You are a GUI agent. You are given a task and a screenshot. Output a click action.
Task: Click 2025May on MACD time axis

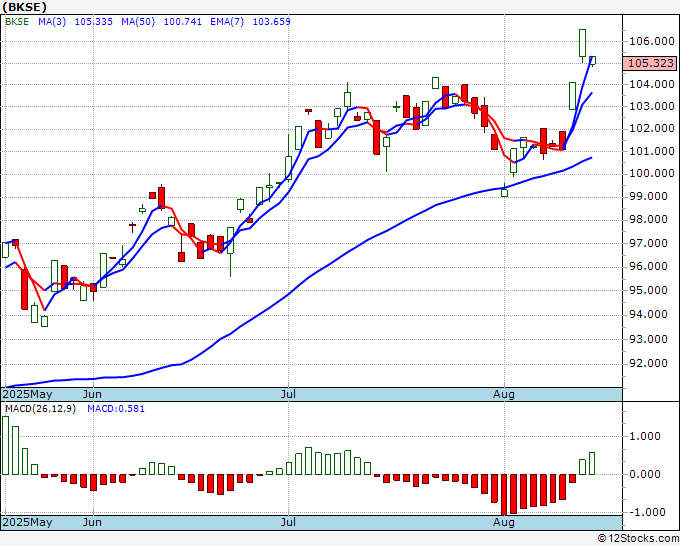coord(27,522)
